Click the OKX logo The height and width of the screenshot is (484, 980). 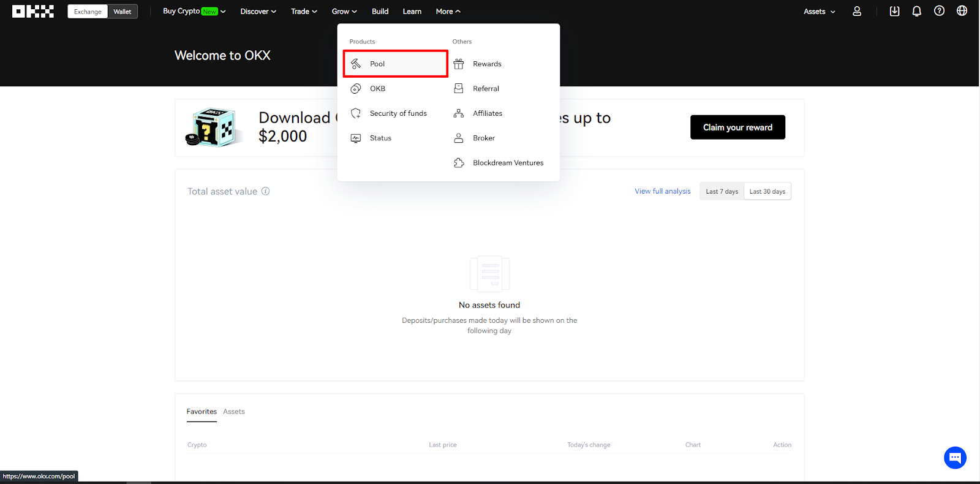click(x=33, y=11)
